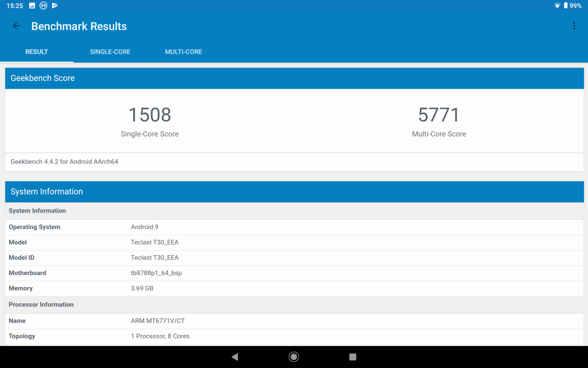Tap the Memory label
This screenshot has height=368, width=588.
pos(21,288)
